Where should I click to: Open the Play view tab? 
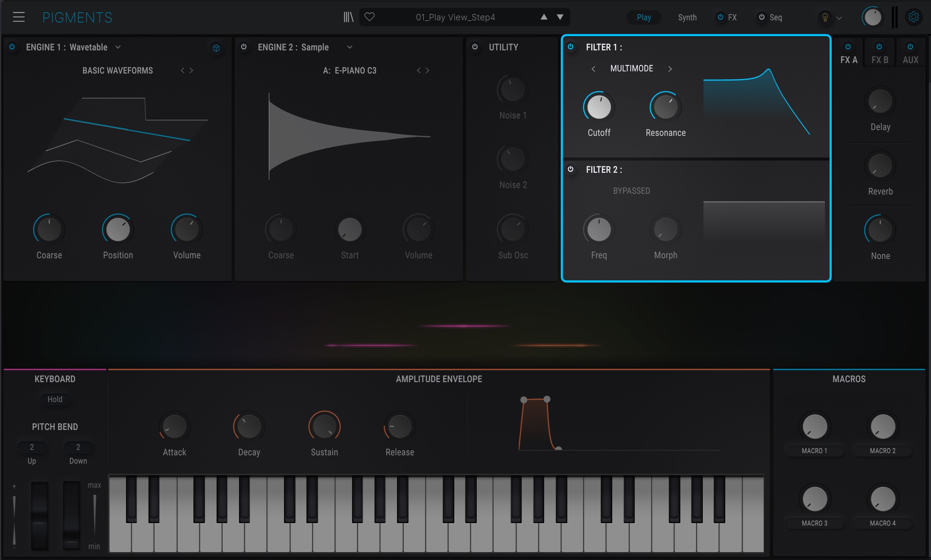(x=644, y=17)
